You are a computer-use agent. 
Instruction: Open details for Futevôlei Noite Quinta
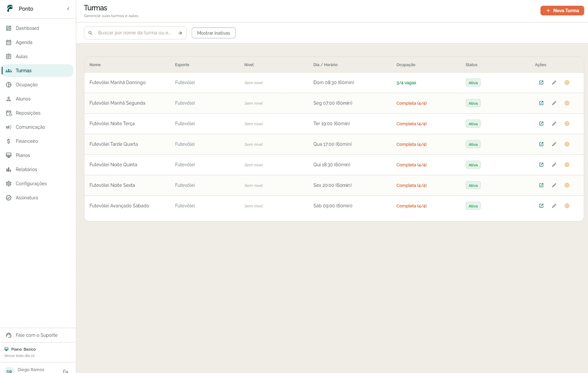(541, 165)
